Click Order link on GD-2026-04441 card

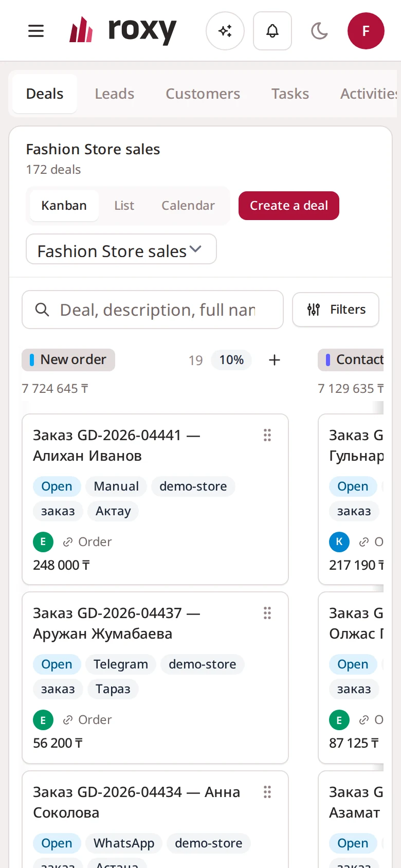click(87, 542)
